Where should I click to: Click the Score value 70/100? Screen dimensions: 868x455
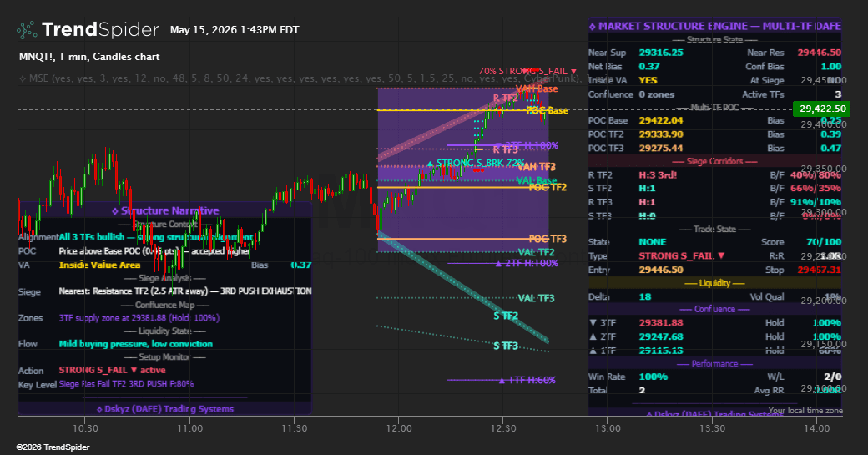[x=824, y=242]
